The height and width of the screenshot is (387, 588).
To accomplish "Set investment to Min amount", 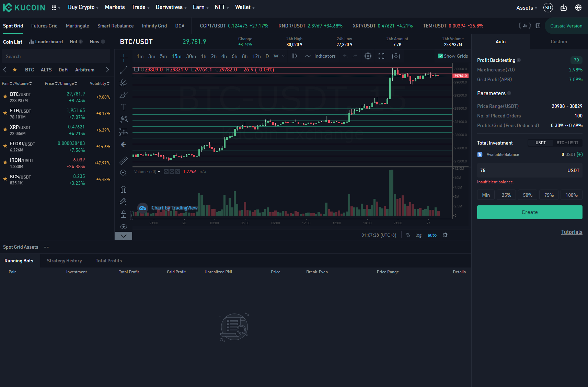I will tap(486, 195).
